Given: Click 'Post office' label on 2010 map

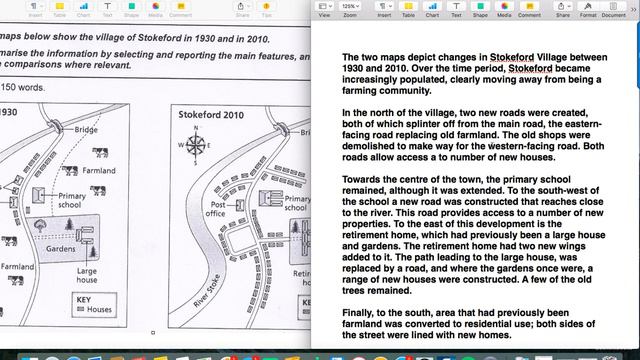Looking at the screenshot, I should coord(216,209).
